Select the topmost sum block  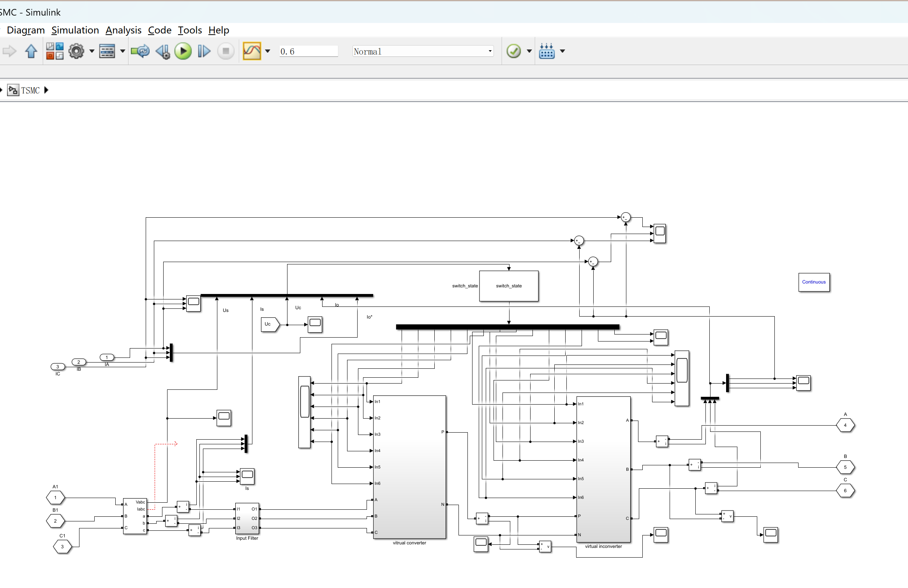click(626, 217)
